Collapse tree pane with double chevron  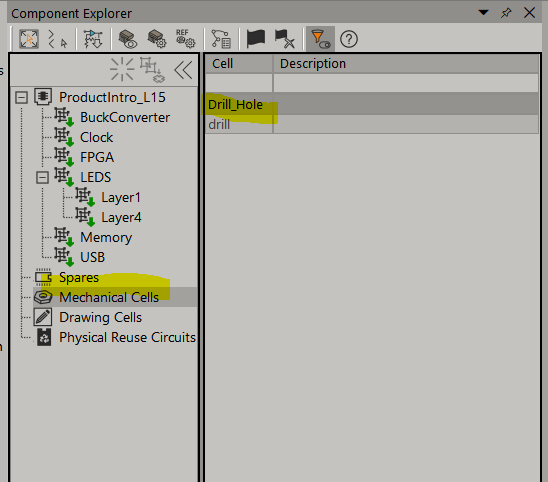coord(183,70)
